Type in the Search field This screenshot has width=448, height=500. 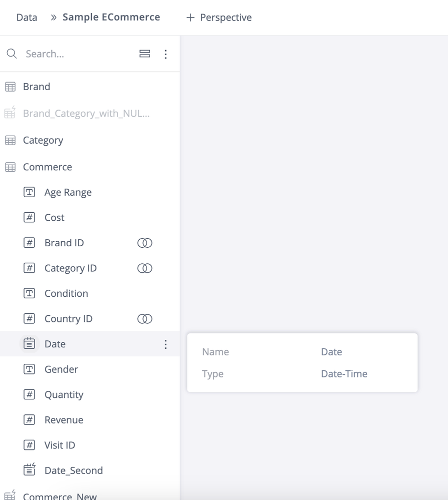pos(75,54)
